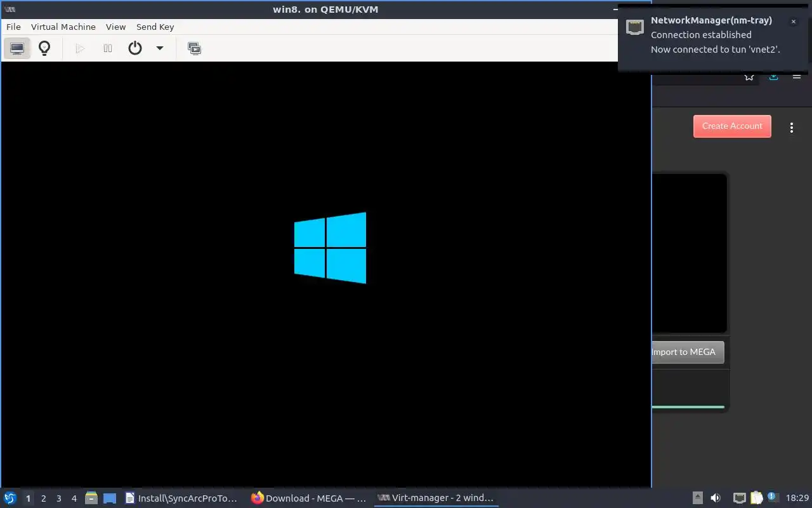Open the volume speaker tray icon
This screenshot has height=508, width=812.
(716, 498)
